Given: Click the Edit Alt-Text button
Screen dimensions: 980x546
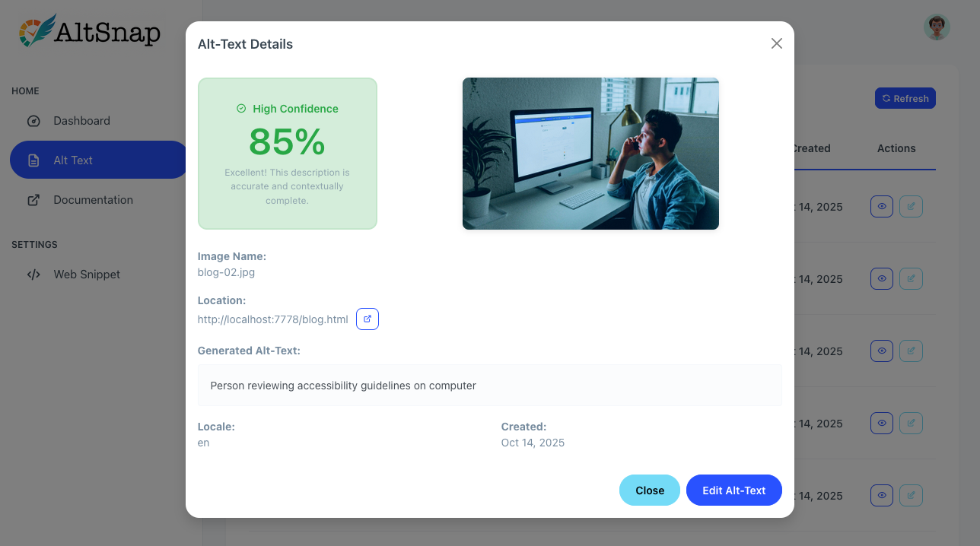Looking at the screenshot, I should tap(733, 490).
